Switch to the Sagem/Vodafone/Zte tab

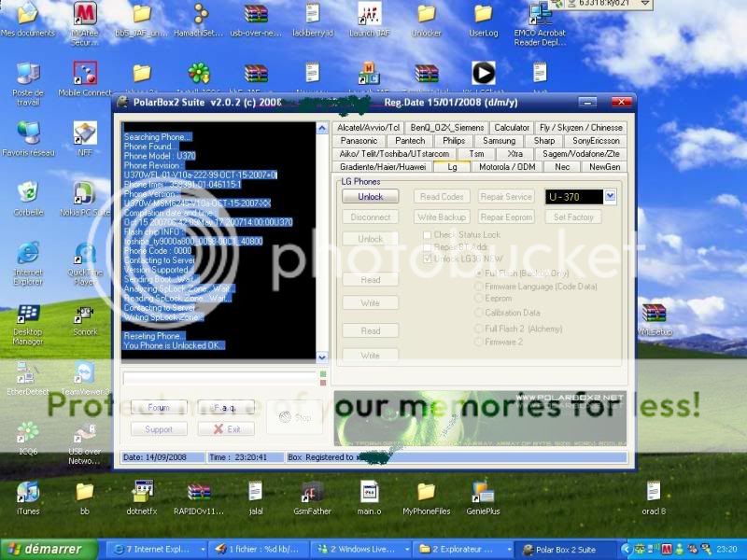pos(581,154)
